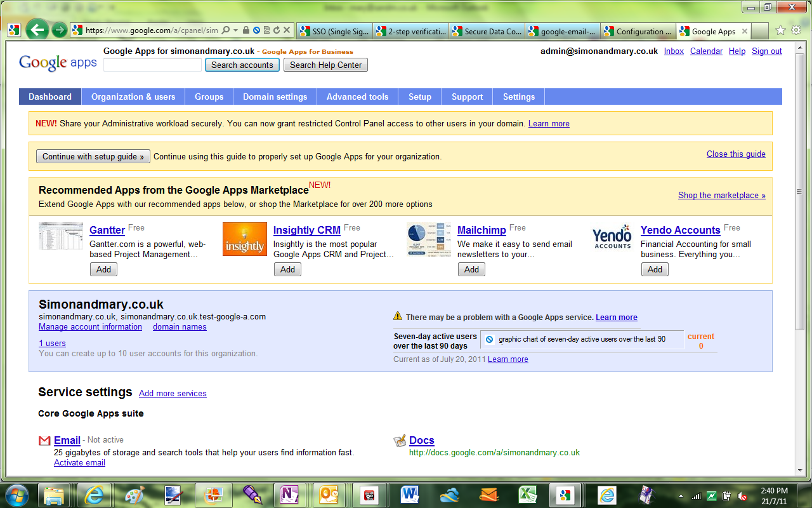Click Add button under Mailchimp
Screen dimensions: 812x508
(x=472, y=269)
